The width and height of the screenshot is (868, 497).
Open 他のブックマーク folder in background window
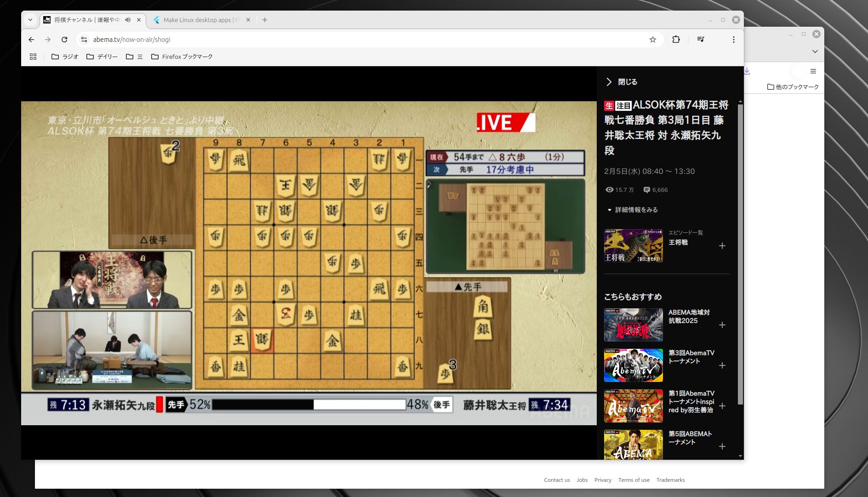pyautogui.click(x=793, y=87)
